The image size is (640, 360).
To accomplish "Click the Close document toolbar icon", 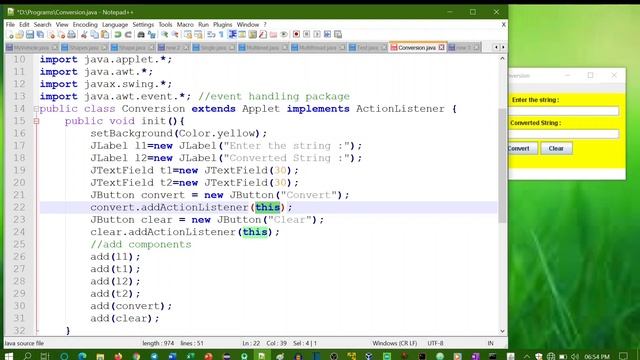I will (52, 35).
